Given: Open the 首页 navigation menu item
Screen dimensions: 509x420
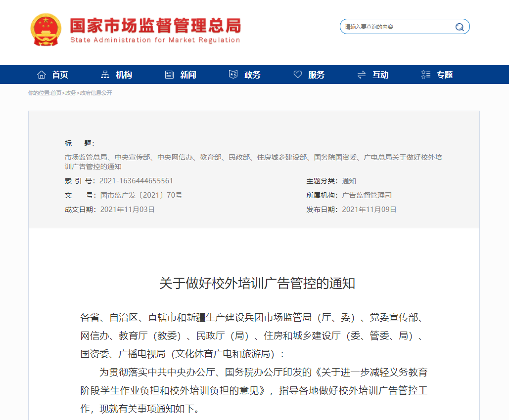Looking at the screenshot, I should point(60,75).
